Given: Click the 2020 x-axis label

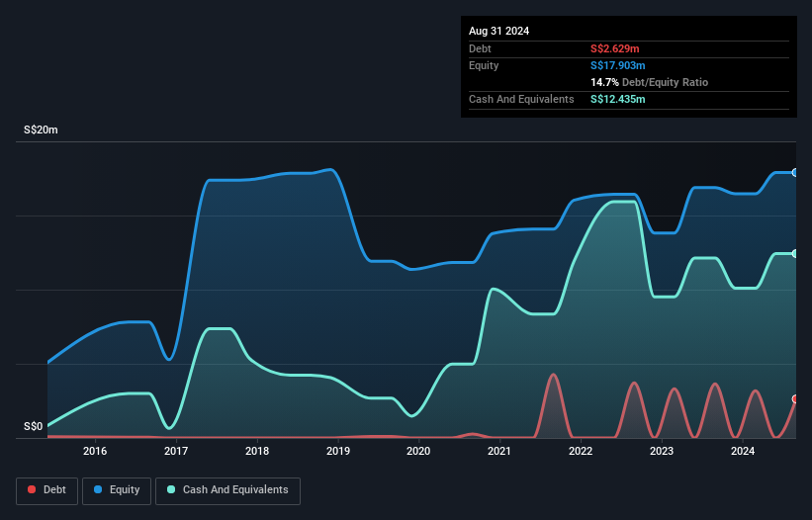Looking at the screenshot, I should (418, 451).
